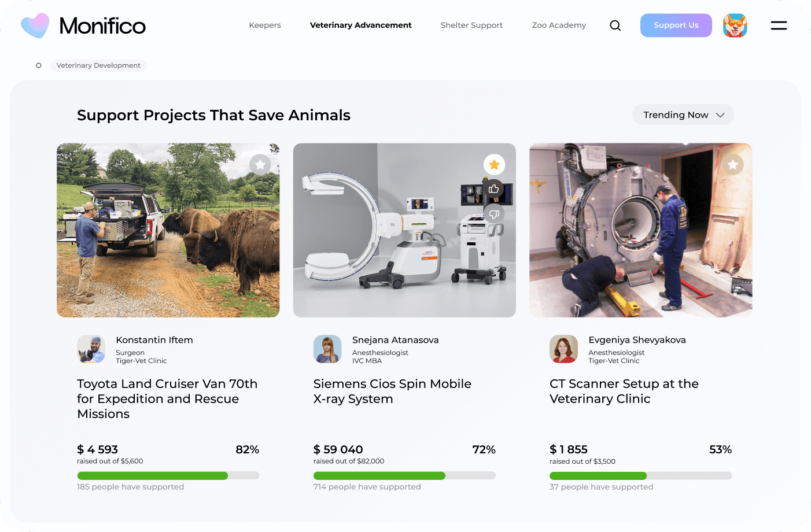Unfavorite the Siemens X-ray project star

(x=494, y=165)
